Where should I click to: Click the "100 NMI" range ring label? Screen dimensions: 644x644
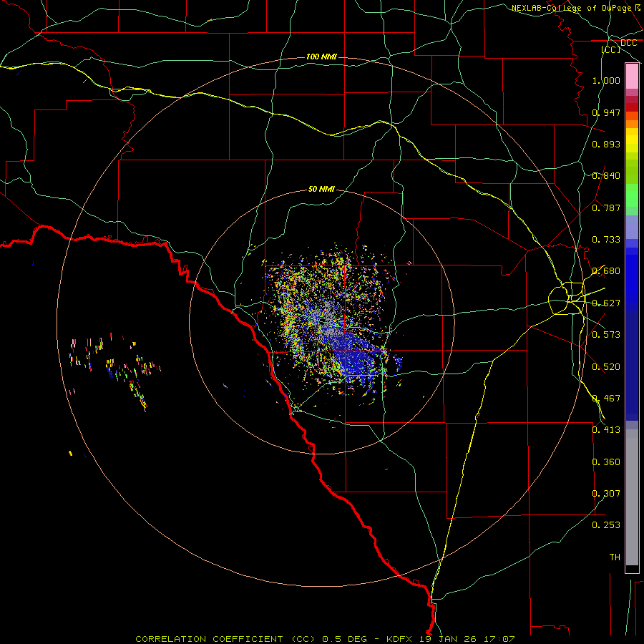click(x=321, y=57)
